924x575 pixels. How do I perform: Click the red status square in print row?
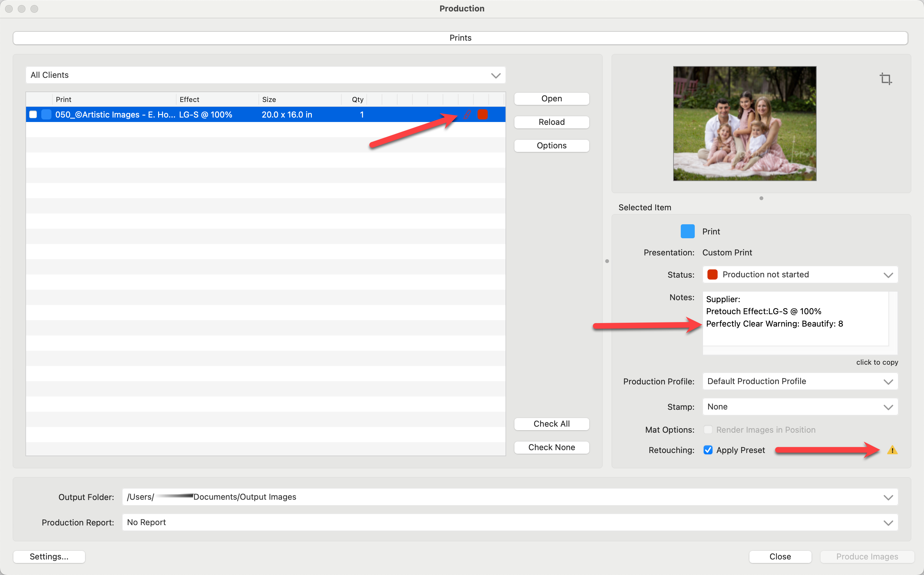click(x=482, y=114)
